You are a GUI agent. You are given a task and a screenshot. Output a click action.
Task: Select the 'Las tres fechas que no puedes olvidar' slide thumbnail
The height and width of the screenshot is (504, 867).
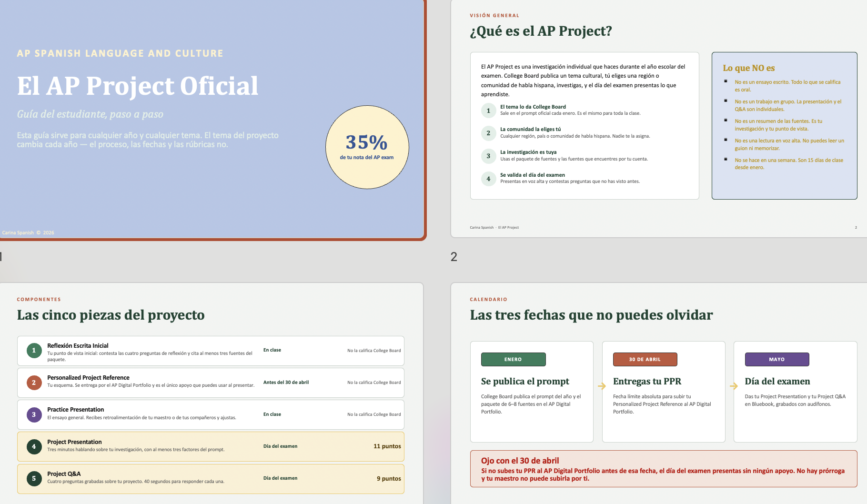[x=659, y=393]
